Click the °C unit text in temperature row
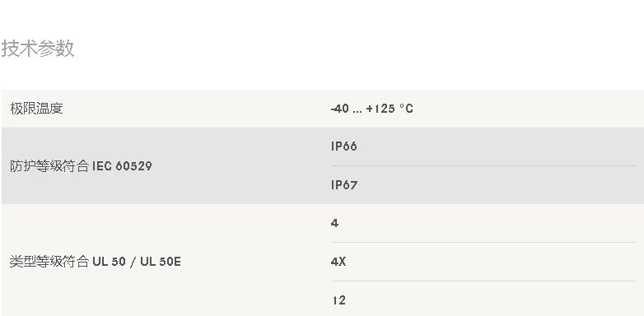This screenshot has height=316, width=644. pos(406,109)
